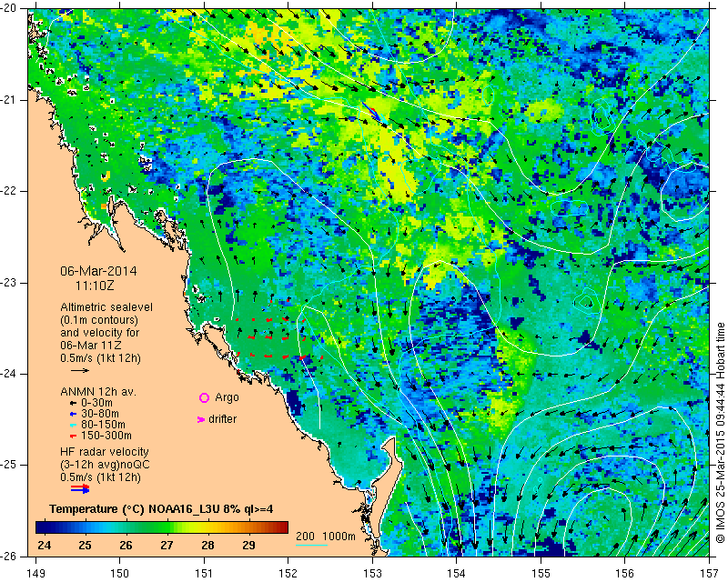This screenshot has height=582, width=728.
Task: Click the '(3-12h avg)noQC' text
Action: coord(105,464)
